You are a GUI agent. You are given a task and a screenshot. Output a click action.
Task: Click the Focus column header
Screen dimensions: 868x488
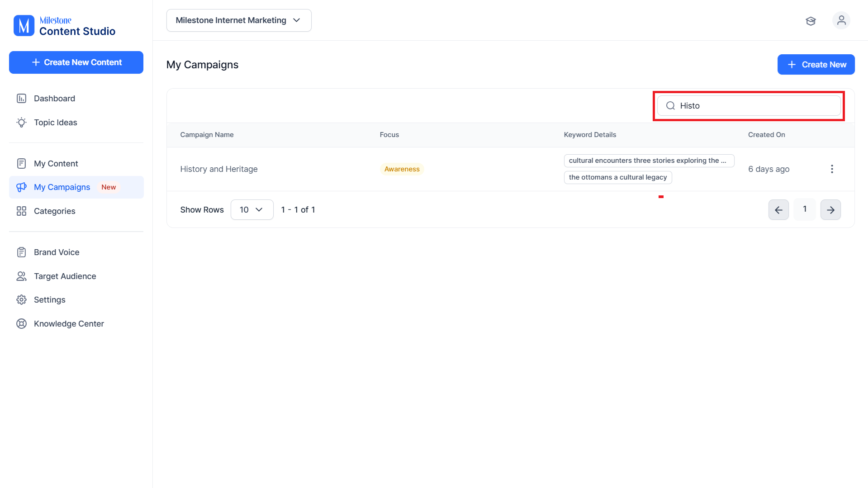pyautogui.click(x=389, y=135)
